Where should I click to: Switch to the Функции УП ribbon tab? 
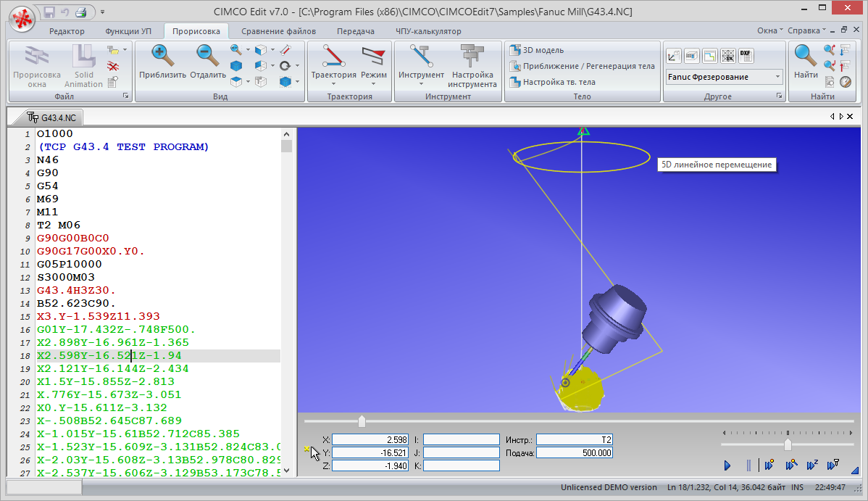pos(128,31)
